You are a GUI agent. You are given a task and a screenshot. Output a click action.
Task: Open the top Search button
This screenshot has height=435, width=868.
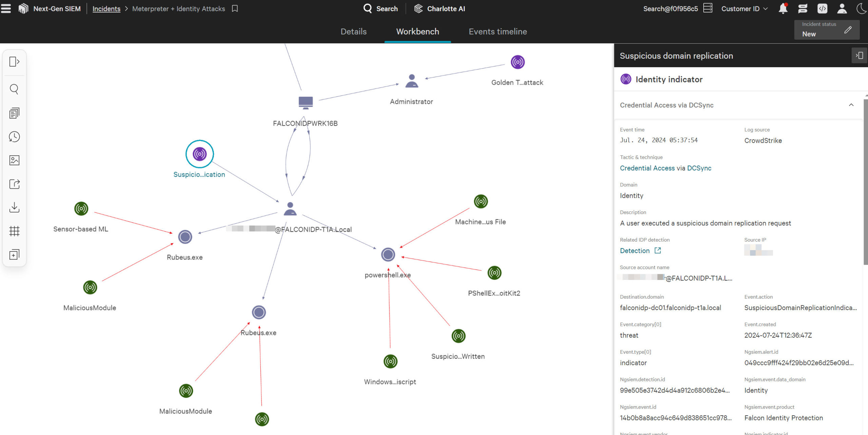[x=380, y=8]
